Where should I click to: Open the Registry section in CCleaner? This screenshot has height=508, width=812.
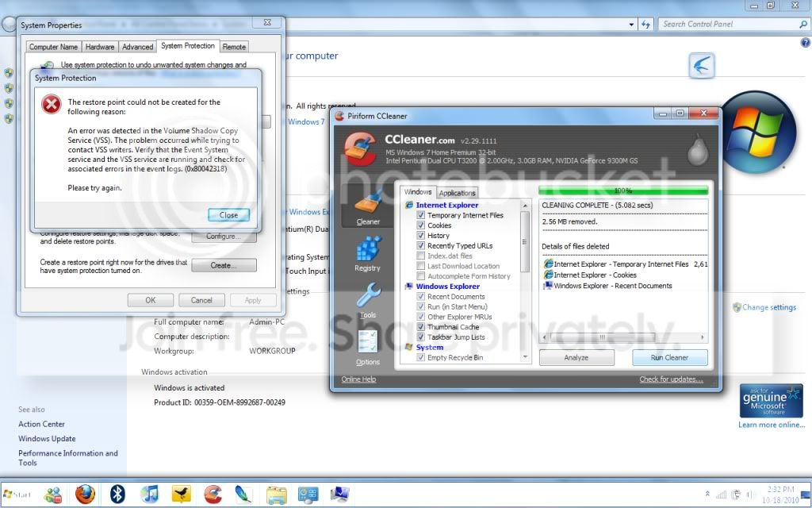click(x=368, y=254)
